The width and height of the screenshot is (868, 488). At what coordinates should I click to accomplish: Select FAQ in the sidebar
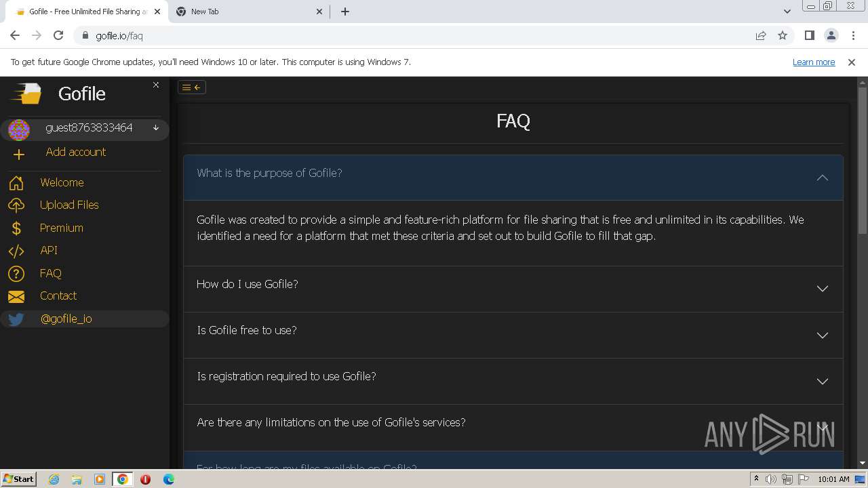pyautogui.click(x=51, y=273)
